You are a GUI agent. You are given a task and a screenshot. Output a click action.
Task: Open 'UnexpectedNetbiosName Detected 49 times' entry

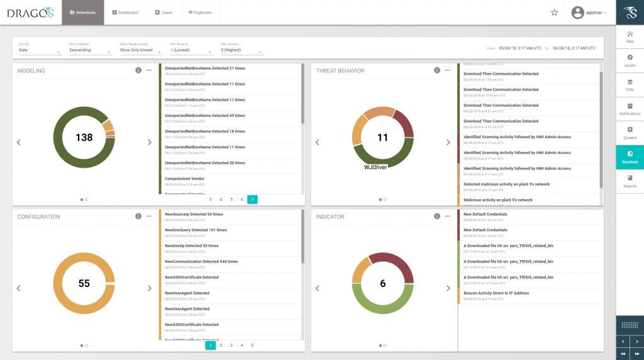pos(230,118)
